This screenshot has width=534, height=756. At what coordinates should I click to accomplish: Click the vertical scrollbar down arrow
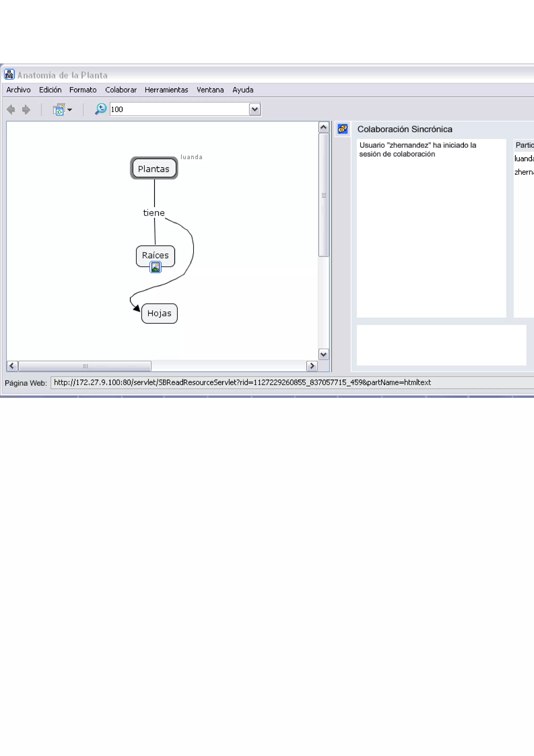324,355
